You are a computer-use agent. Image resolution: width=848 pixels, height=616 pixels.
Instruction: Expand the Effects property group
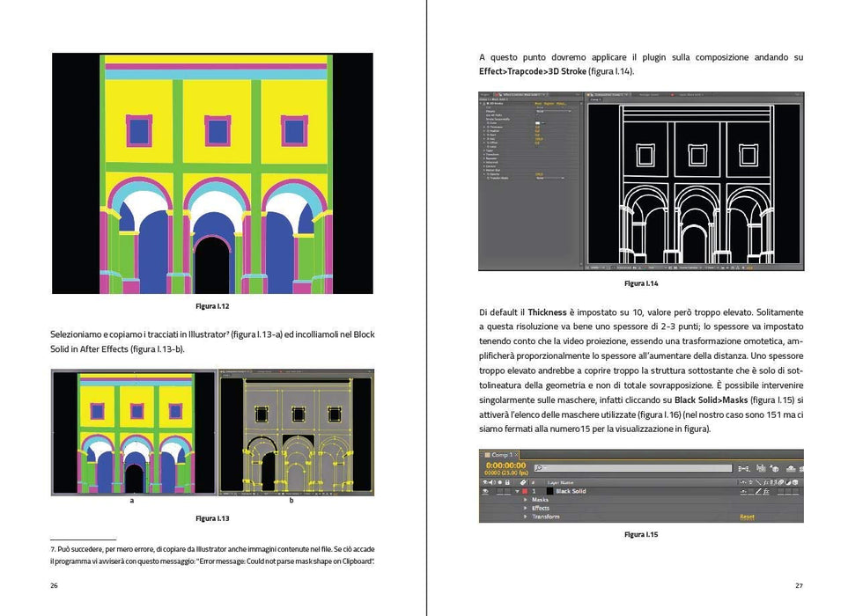click(525, 508)
